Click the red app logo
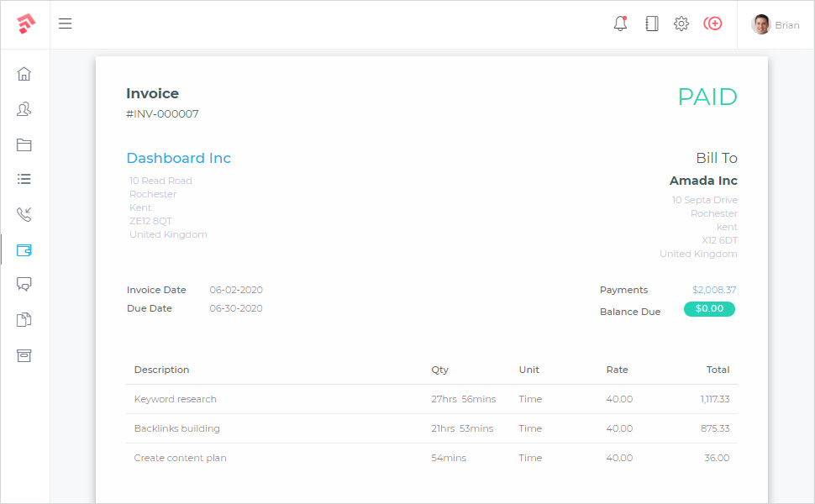 pos(25,24)
